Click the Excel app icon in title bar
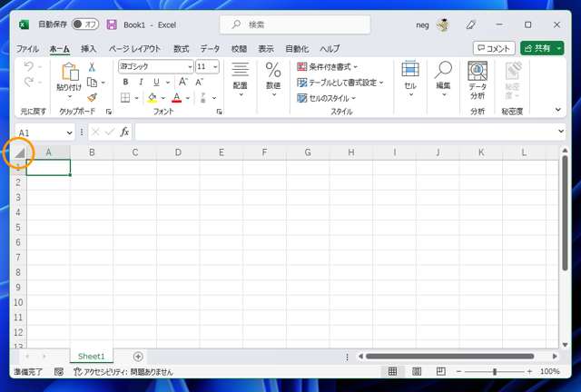The width and height of the screenshot is (581, 392). pos(24,24)
